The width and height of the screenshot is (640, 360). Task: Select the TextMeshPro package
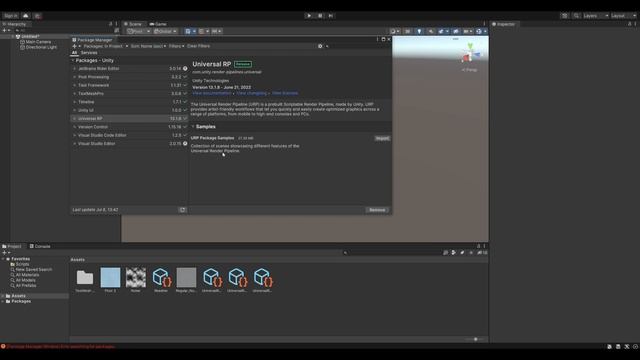[129, 93]
